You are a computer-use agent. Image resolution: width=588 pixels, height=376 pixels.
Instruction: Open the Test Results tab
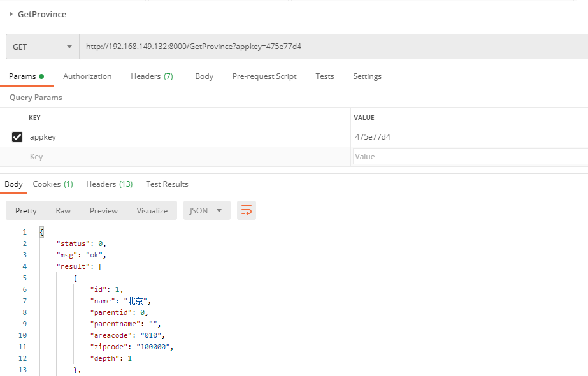click(167, 184)
